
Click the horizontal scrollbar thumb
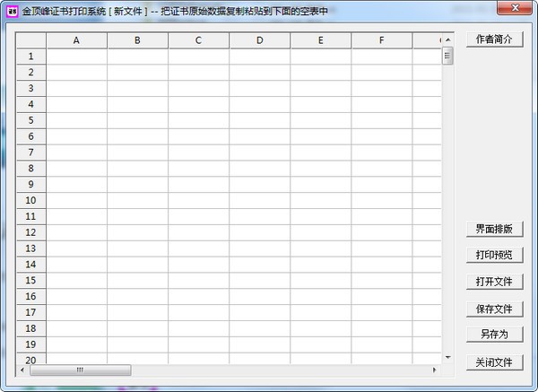(x=81, y=370)
